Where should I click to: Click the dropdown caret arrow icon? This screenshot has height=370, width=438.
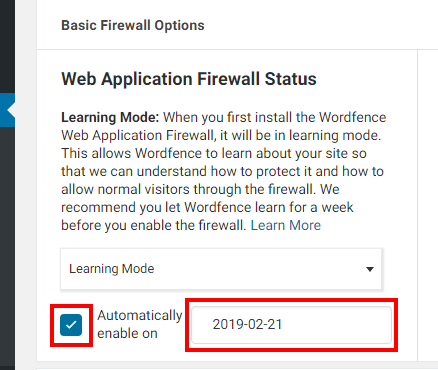click(x=370, y=269)
